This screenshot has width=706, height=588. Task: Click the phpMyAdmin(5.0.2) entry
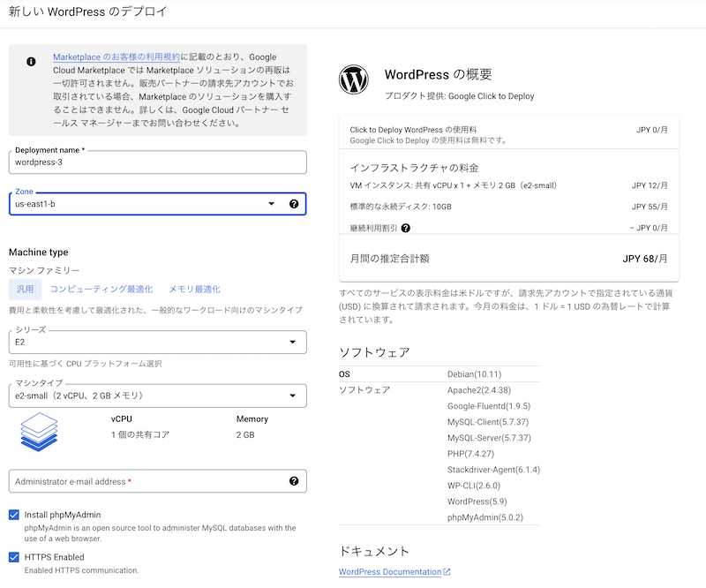(x=485, y=517)
